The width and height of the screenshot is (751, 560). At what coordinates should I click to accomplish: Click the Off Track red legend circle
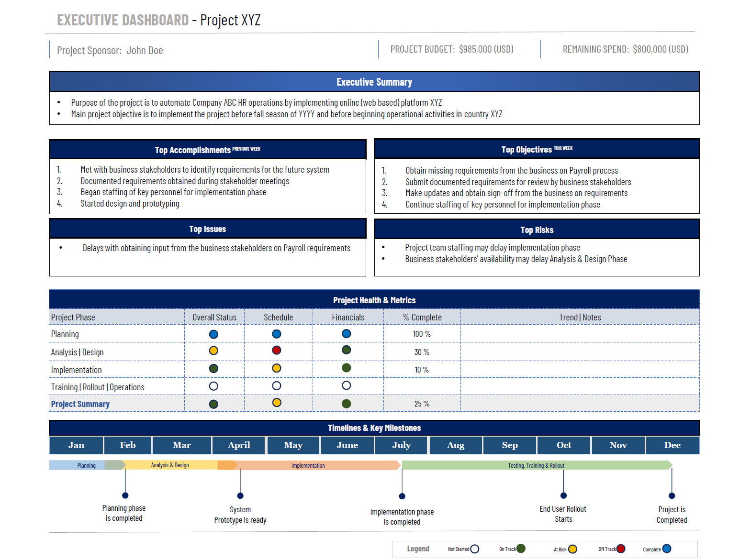click(x=621, y=549)
